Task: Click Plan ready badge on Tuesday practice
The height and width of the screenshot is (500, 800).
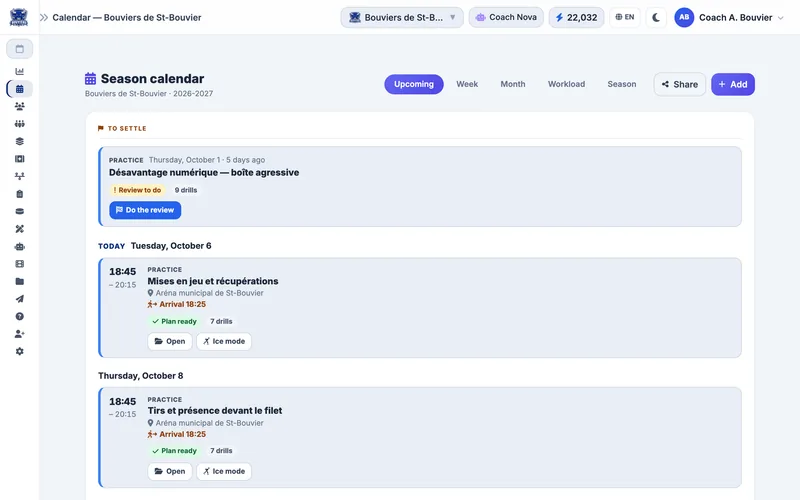Action: (174, 321)
